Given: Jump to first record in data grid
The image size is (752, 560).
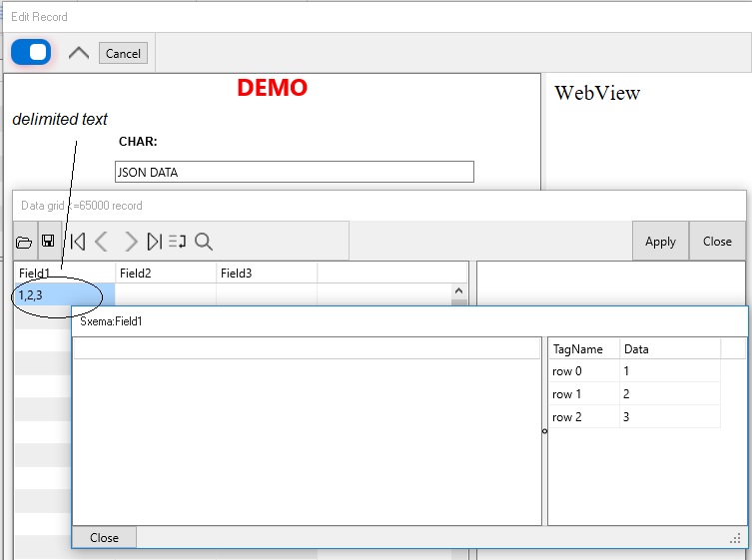Looking at the screenshot, I should click(x=78, y=242).
